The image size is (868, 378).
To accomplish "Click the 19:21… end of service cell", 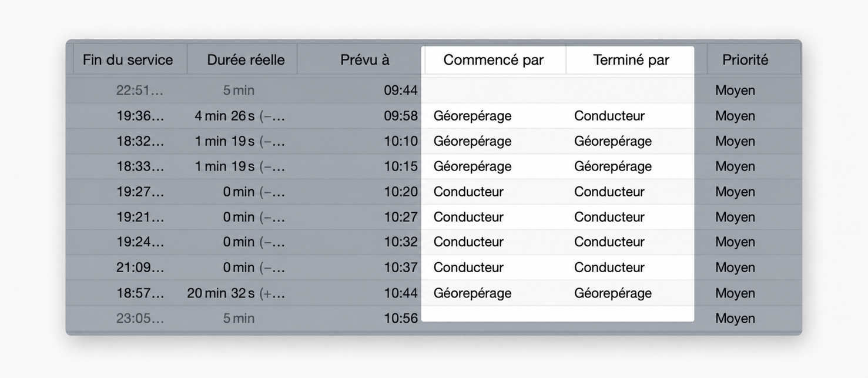I will tap(140, 217).
